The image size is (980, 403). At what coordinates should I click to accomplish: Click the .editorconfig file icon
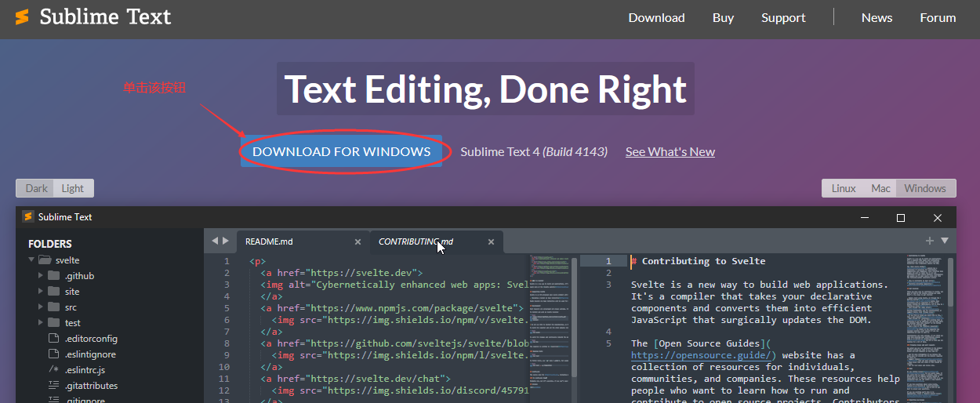click(x=54, y=339)
